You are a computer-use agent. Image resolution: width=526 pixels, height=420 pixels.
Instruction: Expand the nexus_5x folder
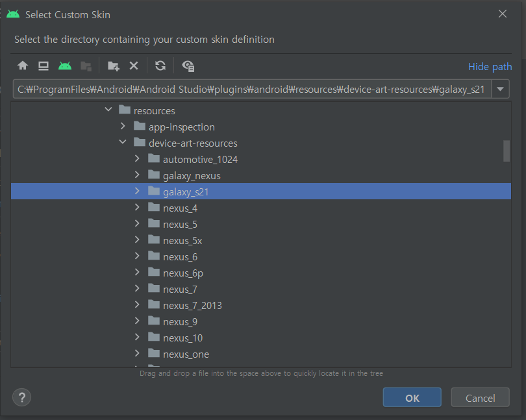coord(137,240)
